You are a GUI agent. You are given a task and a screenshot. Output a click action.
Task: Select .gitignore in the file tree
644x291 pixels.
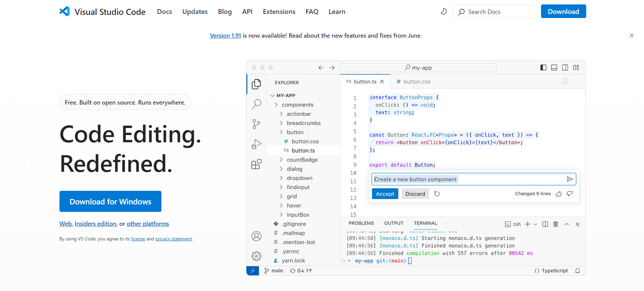click(x=303, y=224)
